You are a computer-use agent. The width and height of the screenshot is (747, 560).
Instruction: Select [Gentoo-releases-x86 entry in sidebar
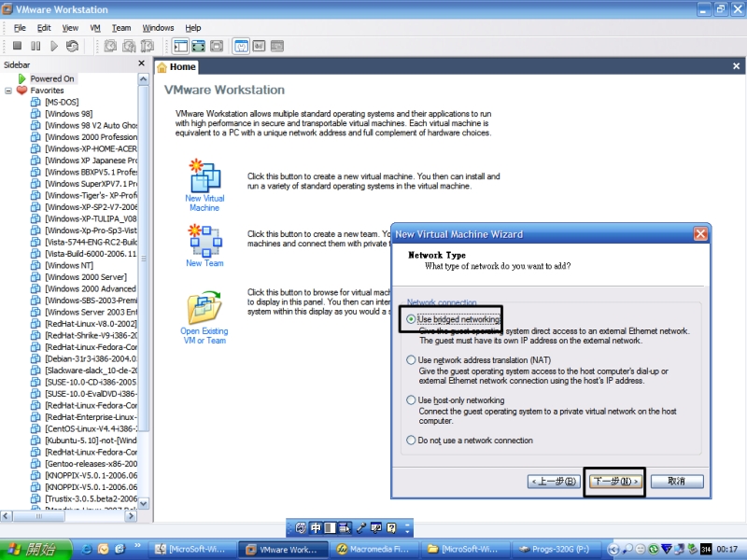pos(91,463)
